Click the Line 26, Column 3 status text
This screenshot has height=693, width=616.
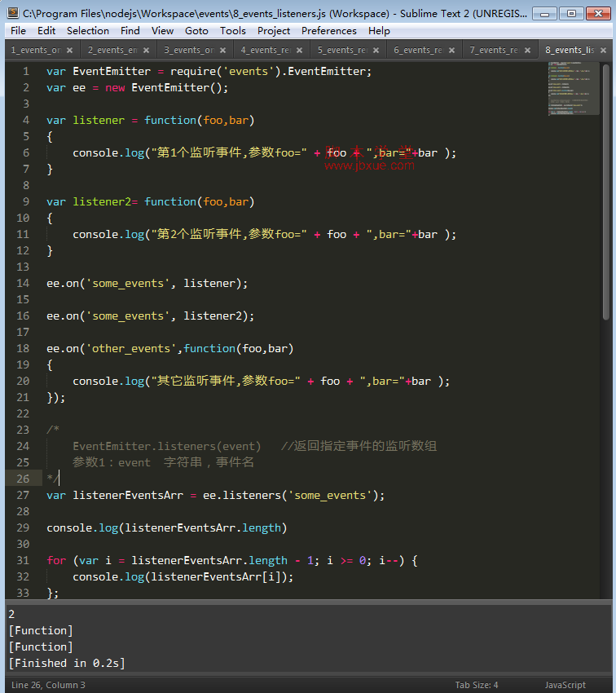pyautogui.click(x=48, y=685)
